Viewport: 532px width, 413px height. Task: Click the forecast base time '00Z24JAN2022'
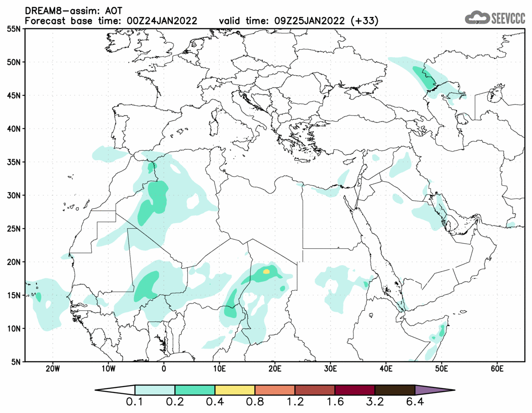pyautogui.click(x=162, y=21)
